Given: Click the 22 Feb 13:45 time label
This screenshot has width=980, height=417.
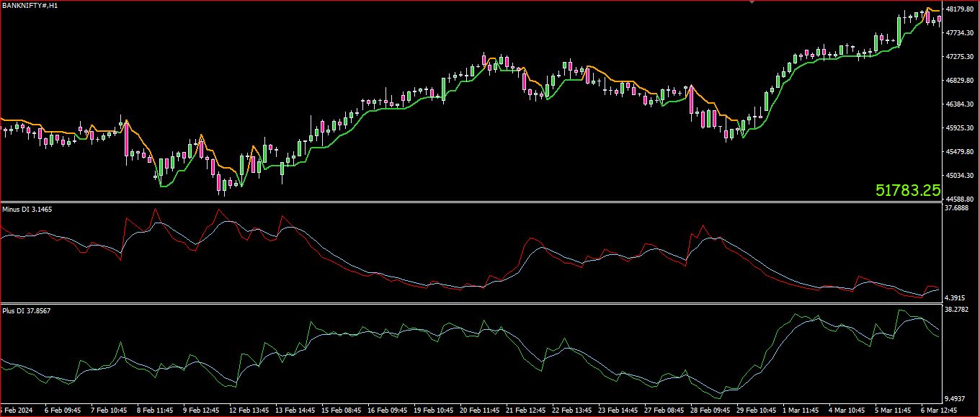Looking at the screenshot, I should click(572, 411).
